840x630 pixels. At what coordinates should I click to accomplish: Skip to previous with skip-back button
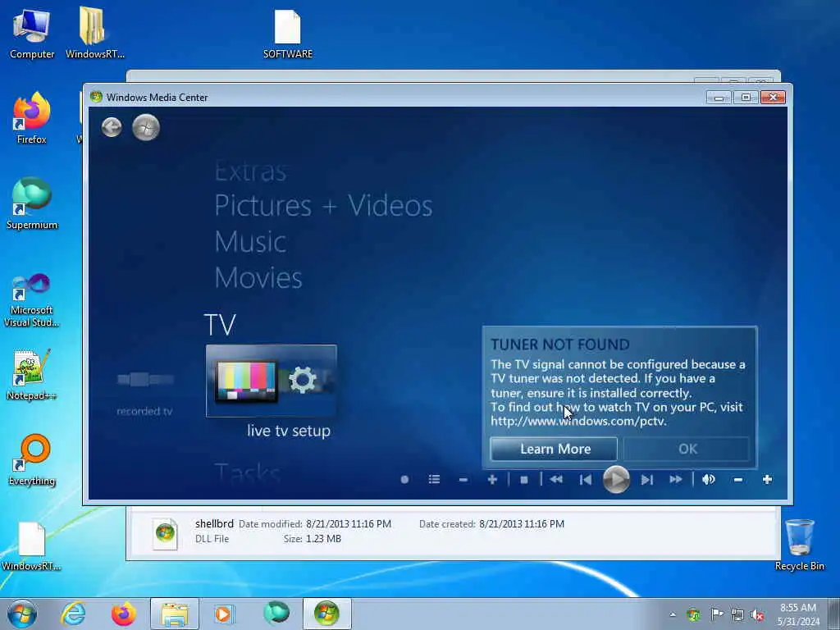[586, 479]
